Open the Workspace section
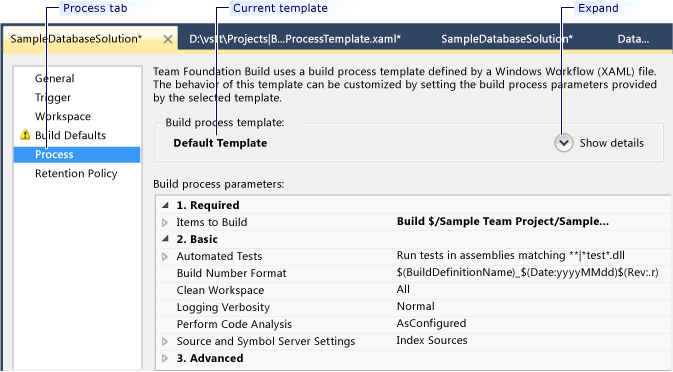 [x=63, y=116]
